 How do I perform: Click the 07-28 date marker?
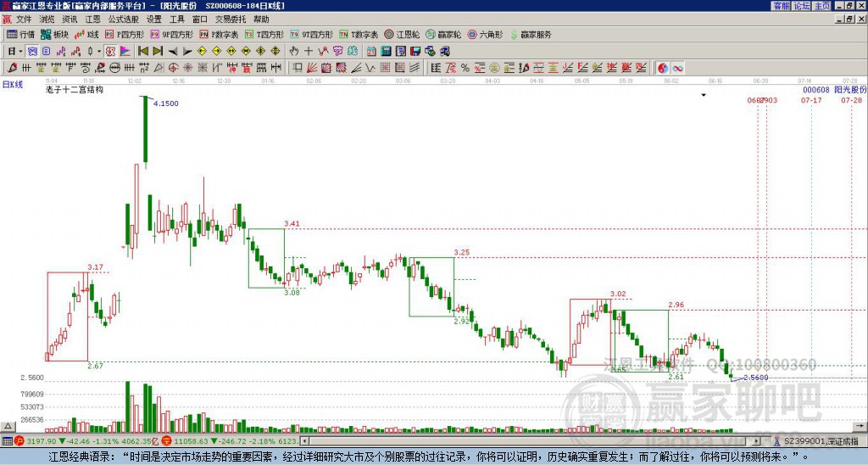tap(851, 100)
